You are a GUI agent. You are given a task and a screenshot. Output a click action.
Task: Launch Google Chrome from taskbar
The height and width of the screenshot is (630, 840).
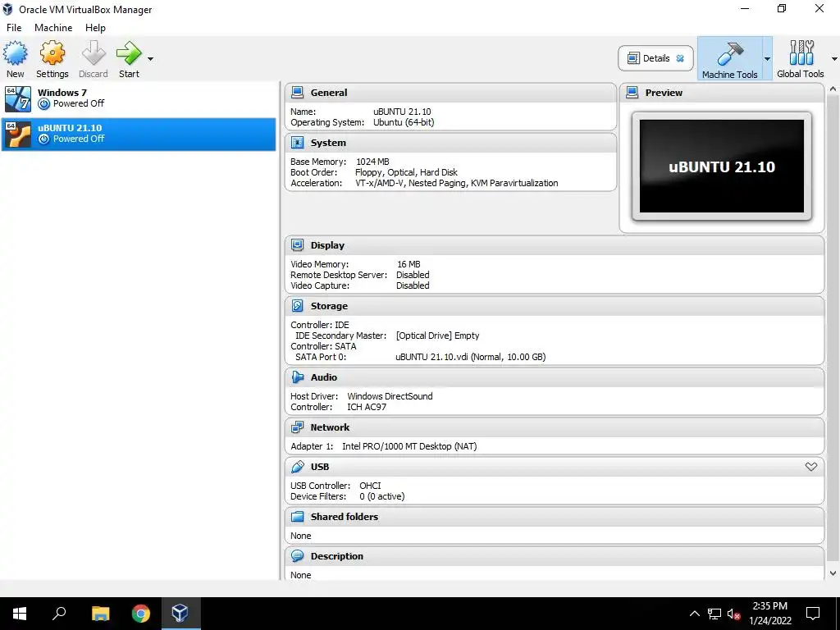tap(141, 614)
